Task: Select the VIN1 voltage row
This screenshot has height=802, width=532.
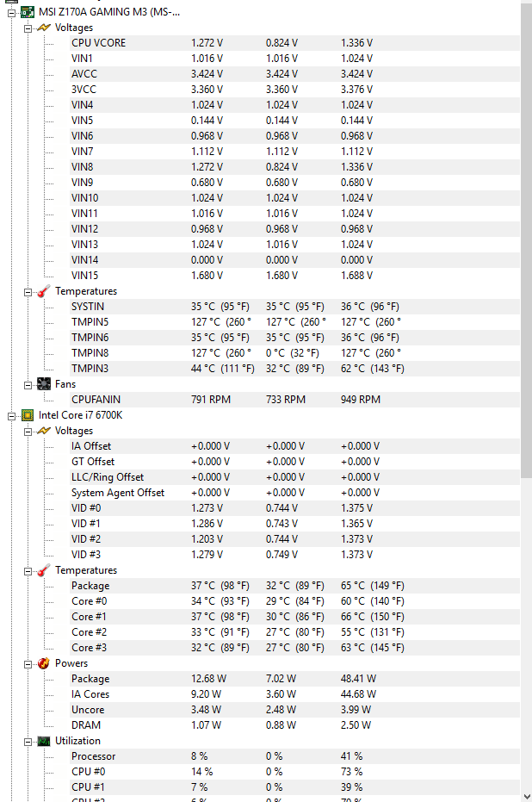Action: [295, 59]
